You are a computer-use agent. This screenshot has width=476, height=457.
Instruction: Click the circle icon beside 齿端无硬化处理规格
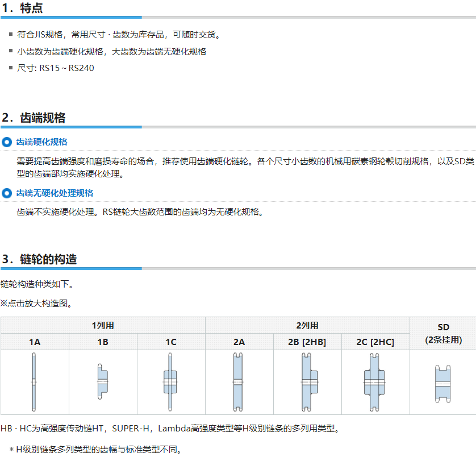click(7, 193)
